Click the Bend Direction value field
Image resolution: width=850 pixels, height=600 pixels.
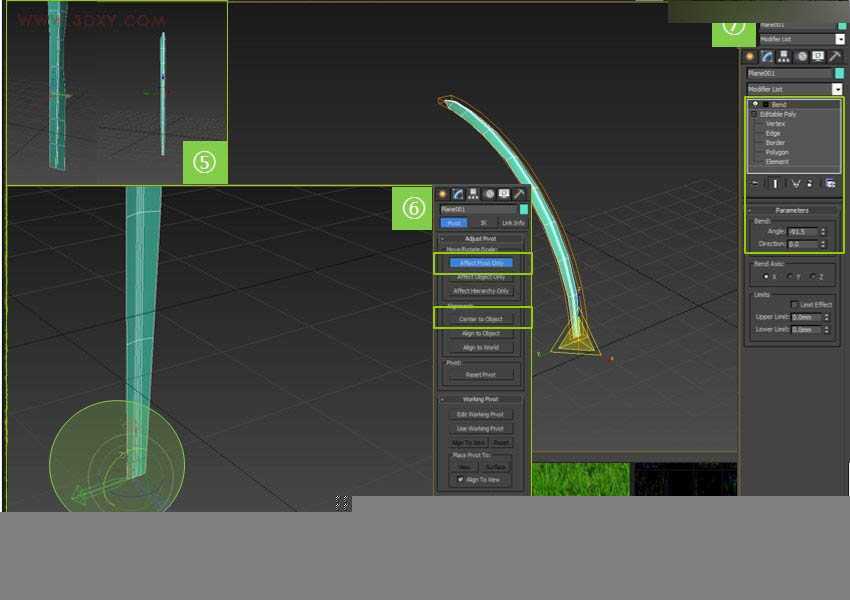(802, 244)
